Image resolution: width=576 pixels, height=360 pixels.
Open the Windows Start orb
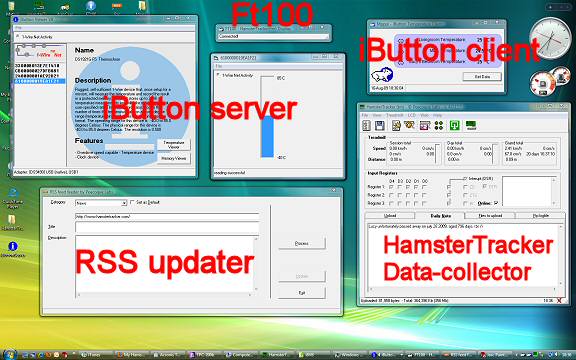tap(9, 355)
